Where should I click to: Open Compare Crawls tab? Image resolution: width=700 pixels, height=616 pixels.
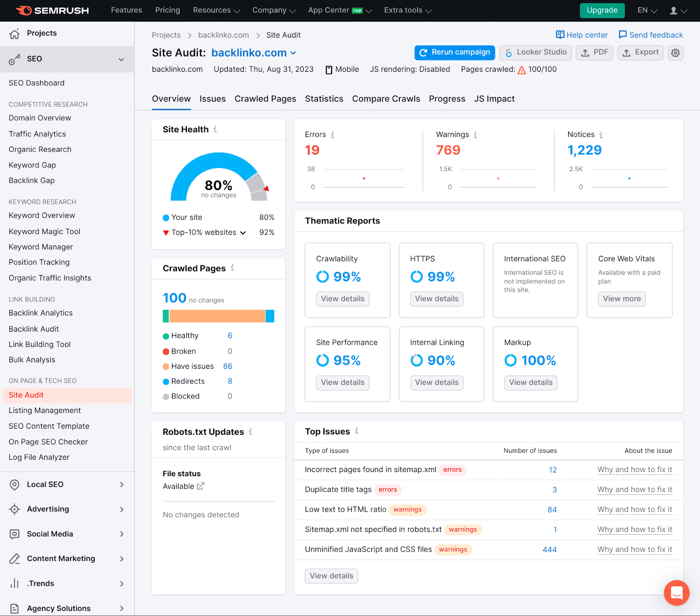point(386,99)
